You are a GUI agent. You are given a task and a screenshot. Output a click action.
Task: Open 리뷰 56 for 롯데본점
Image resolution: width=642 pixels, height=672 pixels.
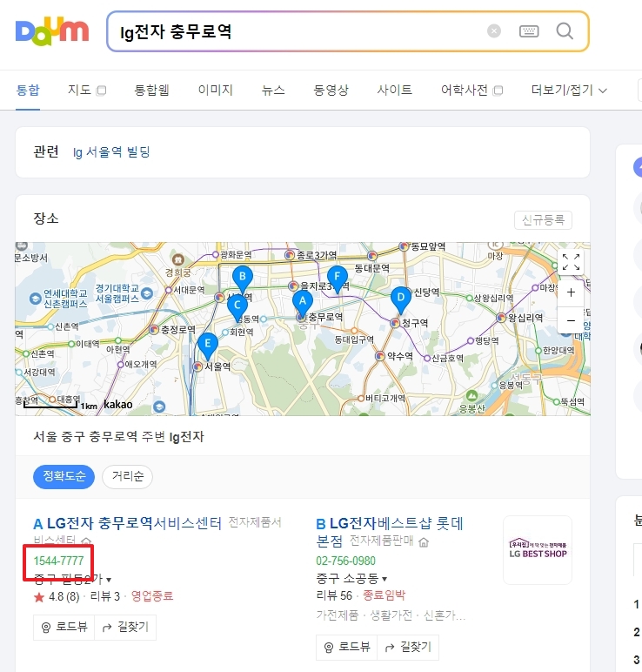[334, 595]
